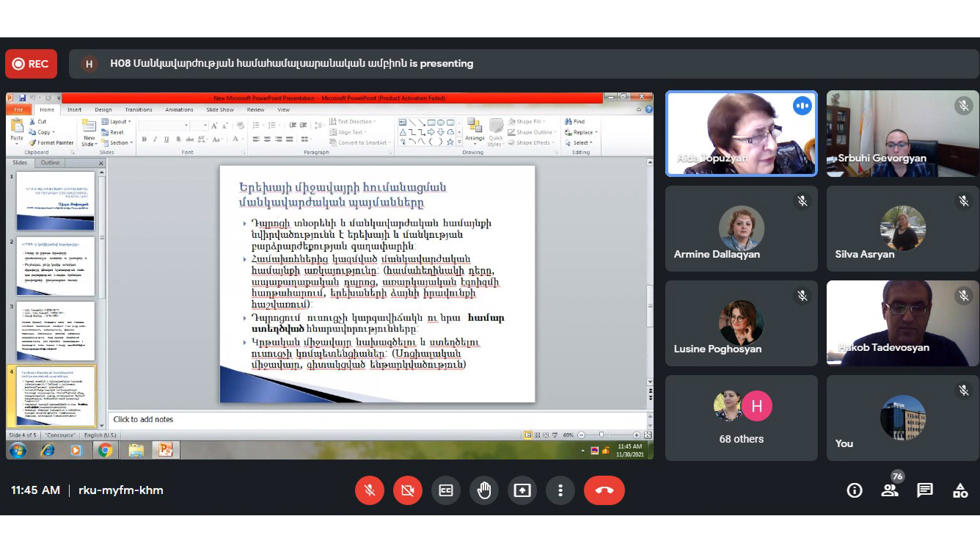Select slide 3 thumbnail in Slides panel
Screen dimensions: 980x552
coord(56,330)
